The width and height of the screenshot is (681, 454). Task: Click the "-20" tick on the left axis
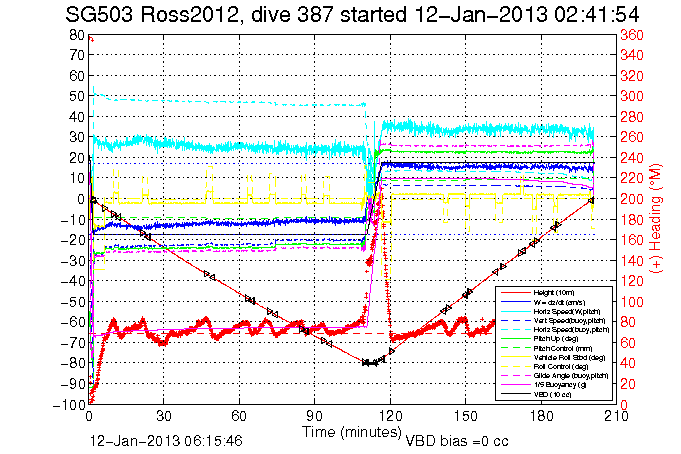(x=72, y=240)
